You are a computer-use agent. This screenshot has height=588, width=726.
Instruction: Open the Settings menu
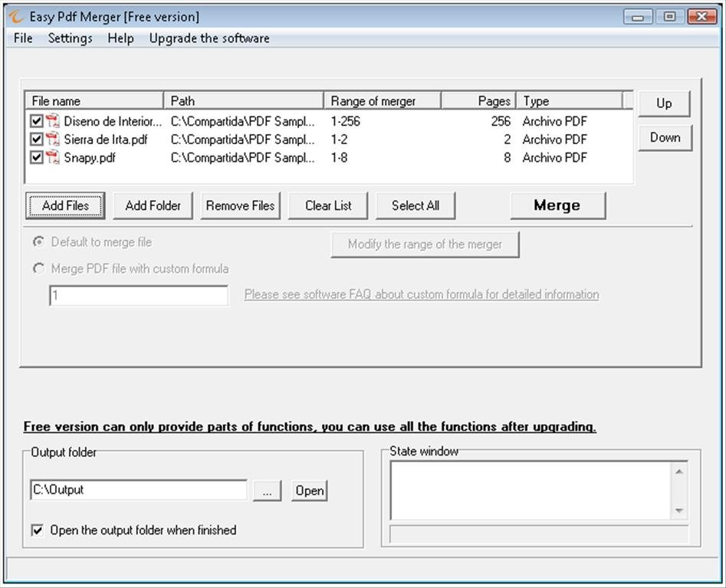(x=71, y=38)
